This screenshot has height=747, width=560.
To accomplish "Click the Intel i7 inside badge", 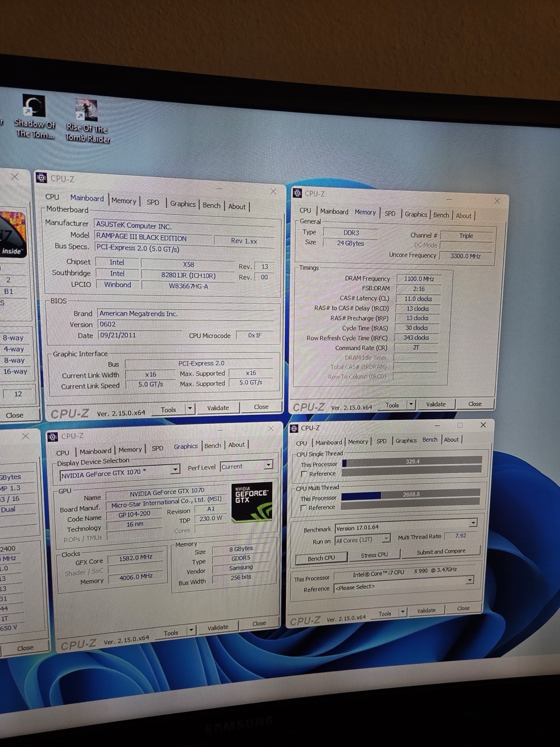I will 12,234.
